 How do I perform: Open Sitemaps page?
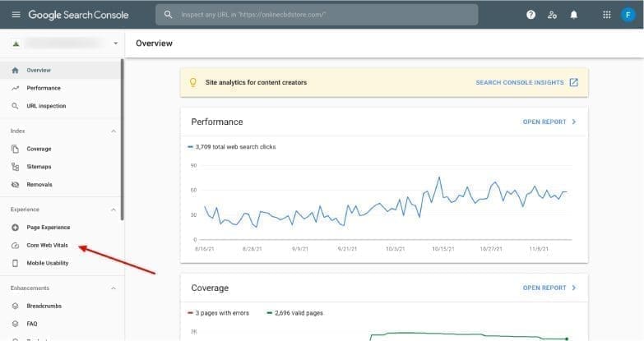coord(39,167)
